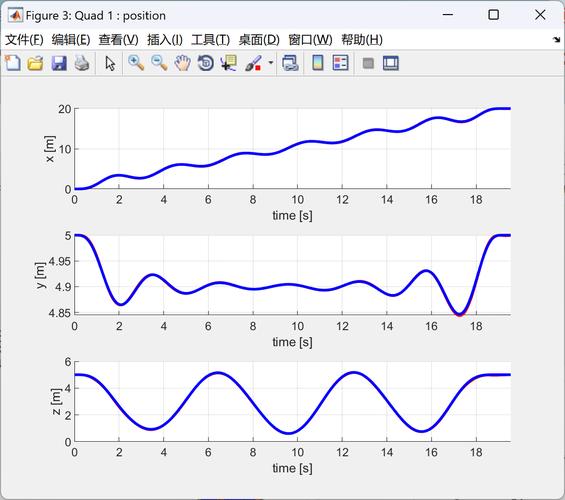Viewport: 565px width, 500px height.
Task: Save the figure using floppy icon
Action: point(59,63)
